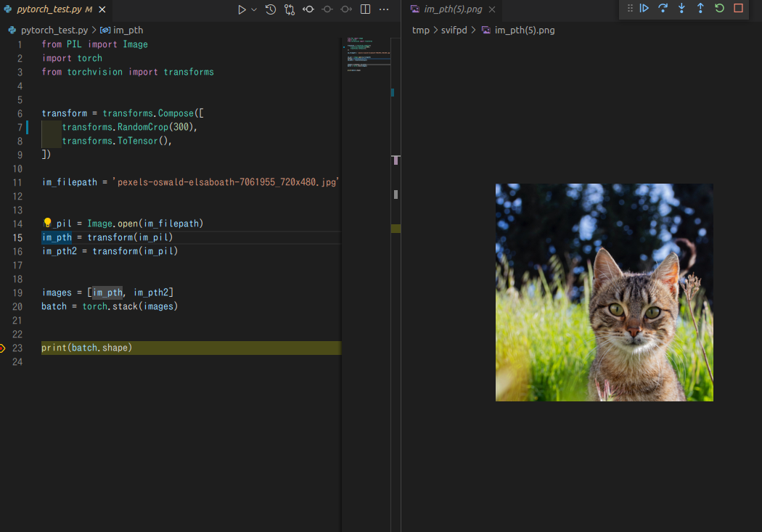Click transforms.ToTensor() on line 8
This screenshot has width=762, height=532.
coord(115,141)
